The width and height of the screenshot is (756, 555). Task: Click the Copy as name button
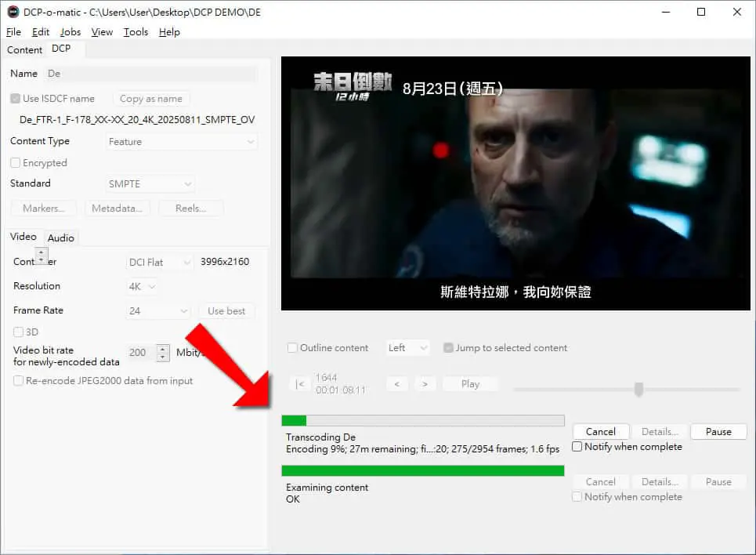[x=151, y=99]
